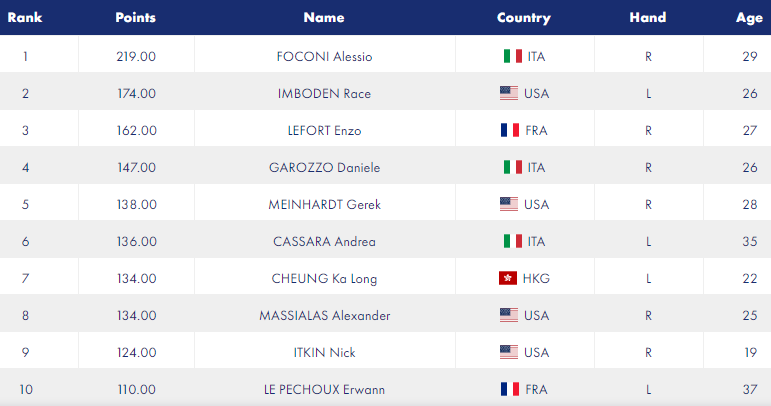Click the USA flag in IMBODEN Race row
771x406 pixels.
point(509,93)
